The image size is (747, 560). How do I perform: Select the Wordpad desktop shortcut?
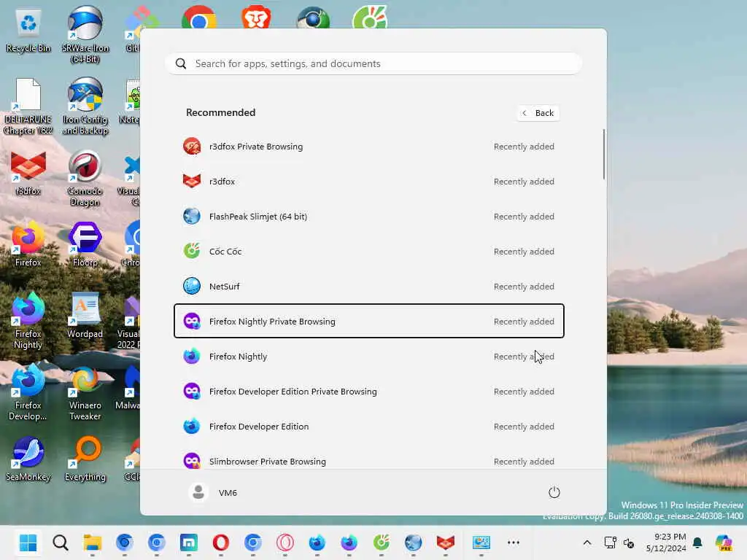pyautogui.click(x=85, y=316)
